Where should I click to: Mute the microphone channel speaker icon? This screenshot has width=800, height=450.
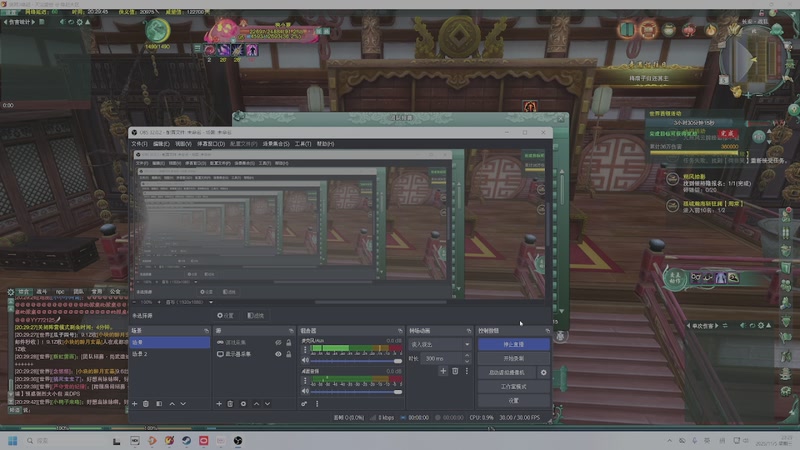point(305,360)
